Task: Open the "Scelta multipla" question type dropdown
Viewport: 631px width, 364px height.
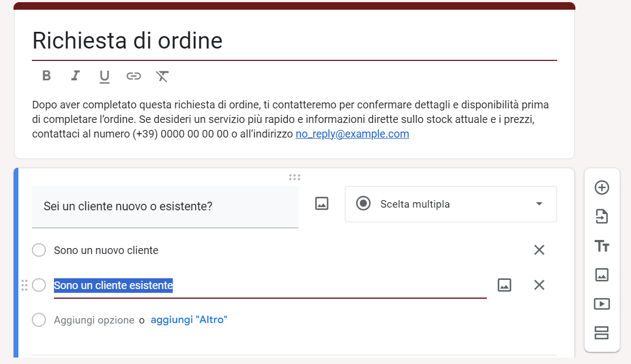Action: point(451,204)
